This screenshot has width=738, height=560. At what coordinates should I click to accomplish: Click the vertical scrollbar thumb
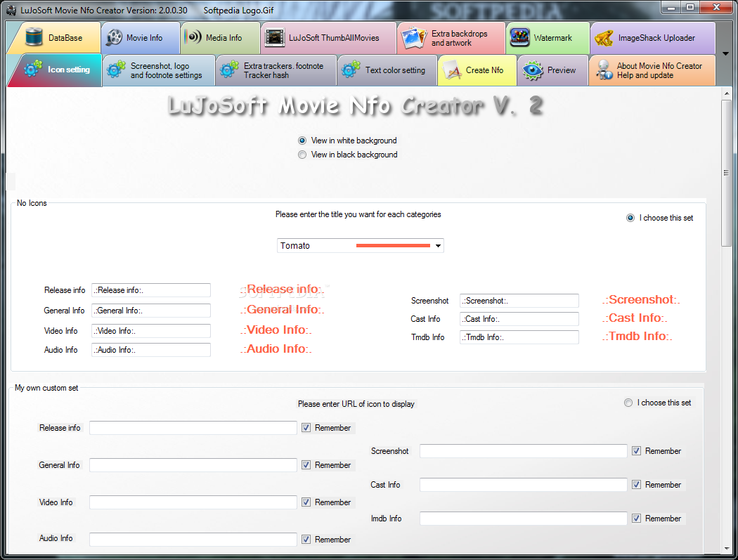(x=726, y=173)
